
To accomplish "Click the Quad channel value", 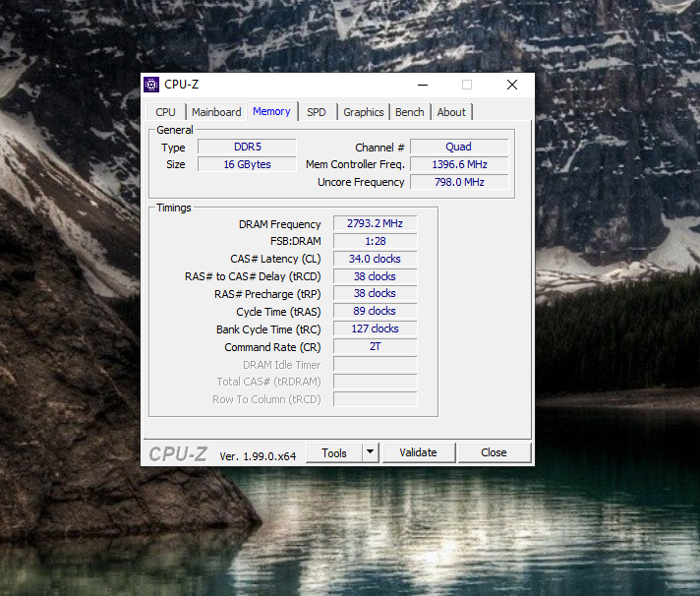I will (x=459, y=147).
